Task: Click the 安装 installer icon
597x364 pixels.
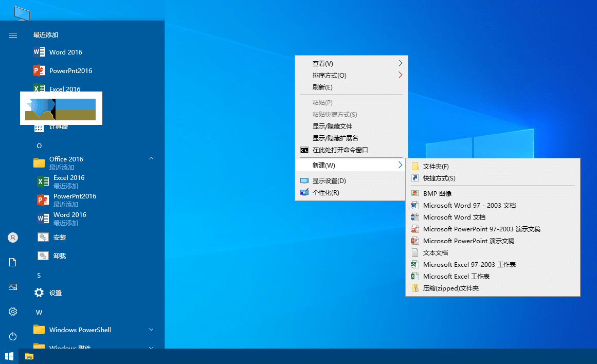Action: pyautogui.click(x=43, y=237)
